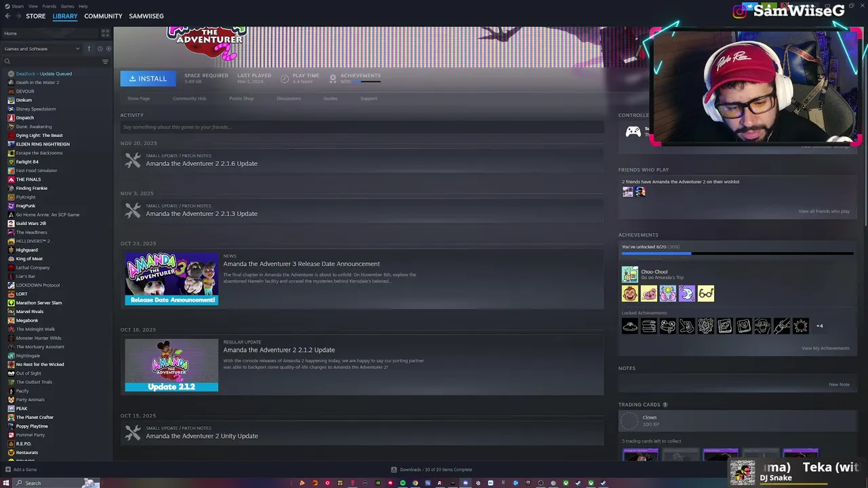Viewport: 868px width, 488px height.
Task: Switch to the STORE tab
Action: click(x=36, y=16)
